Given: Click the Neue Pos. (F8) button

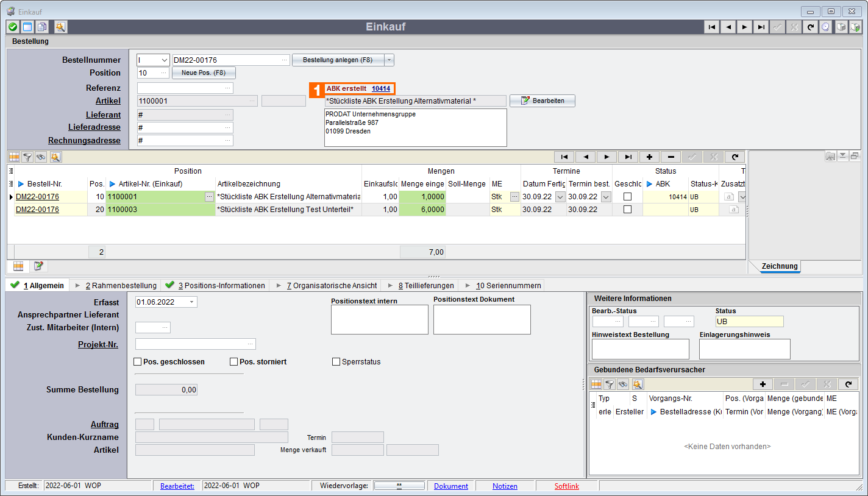Looking at the screenshot, I should click(204, 73).
